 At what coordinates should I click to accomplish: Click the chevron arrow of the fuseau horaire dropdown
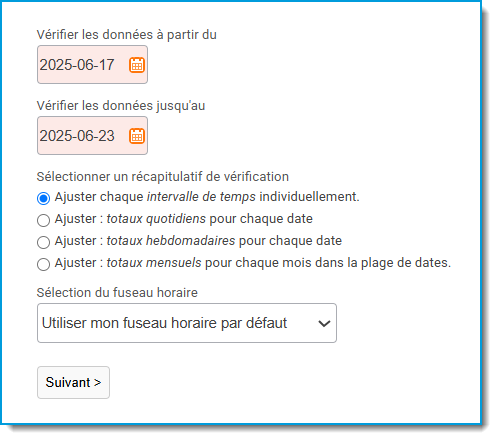coord(324,323)
